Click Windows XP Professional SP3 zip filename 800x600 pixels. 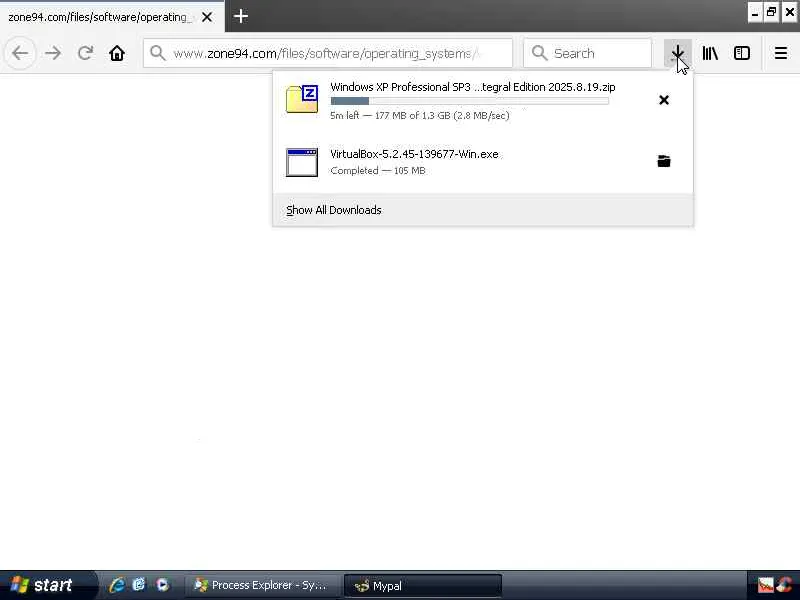[472, 87]
